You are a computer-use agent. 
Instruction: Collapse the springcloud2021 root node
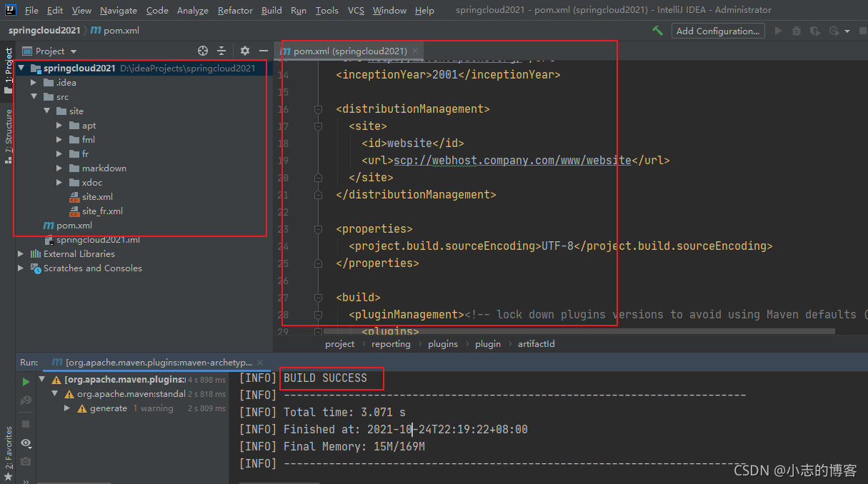(21, 69)
